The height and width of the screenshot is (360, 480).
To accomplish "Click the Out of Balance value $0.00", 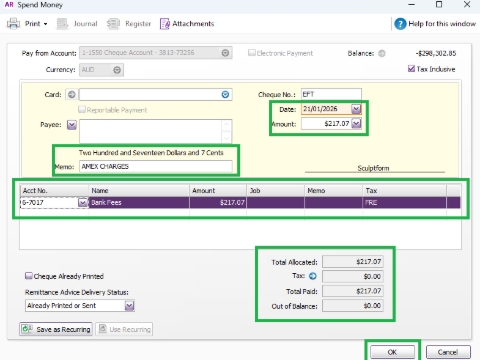I will pos(353,306).
